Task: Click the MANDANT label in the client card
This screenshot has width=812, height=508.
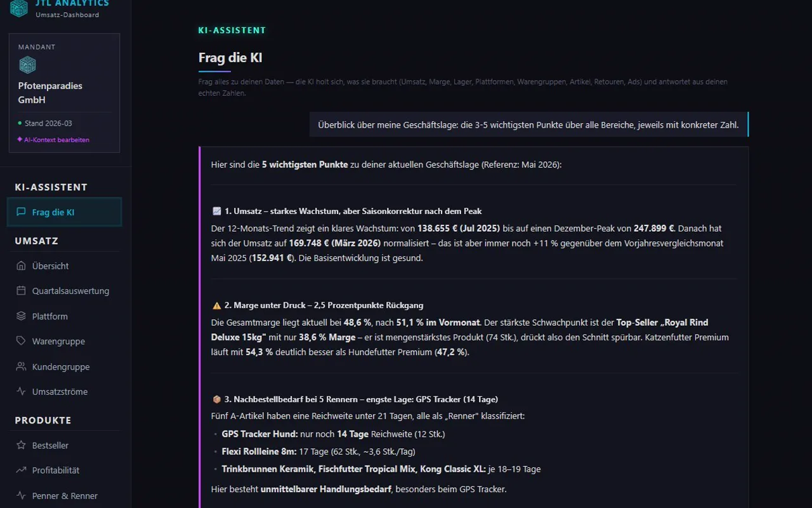Action: click(37, 47)
